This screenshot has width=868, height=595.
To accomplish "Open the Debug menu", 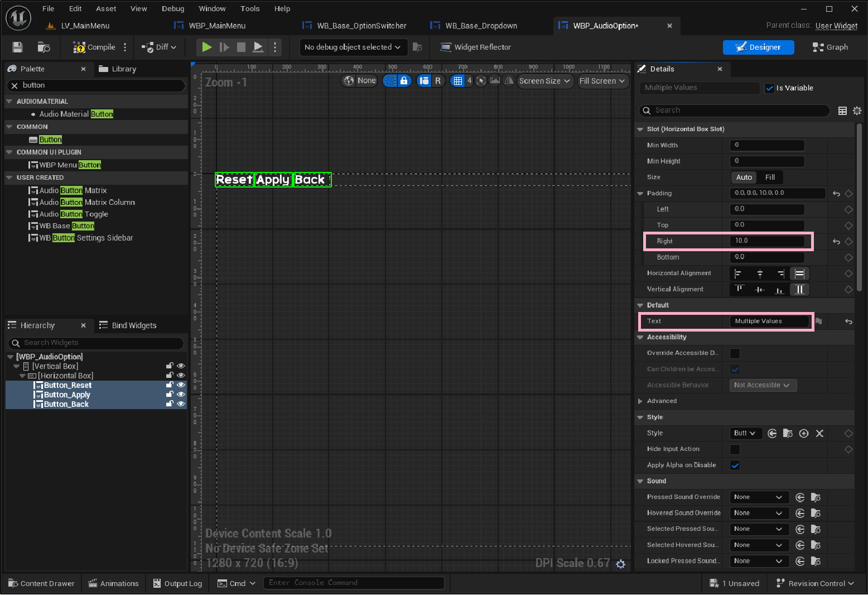I will [x=173, y=8].
